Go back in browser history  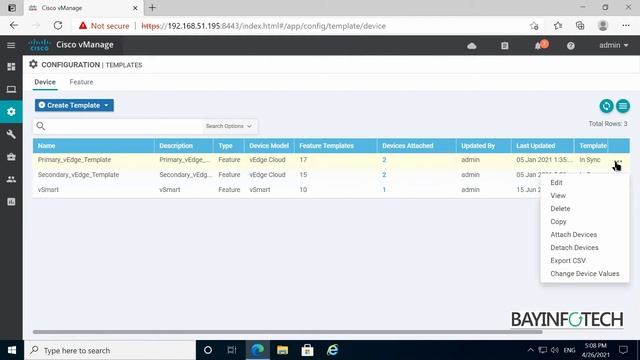(x=14, y=26)
